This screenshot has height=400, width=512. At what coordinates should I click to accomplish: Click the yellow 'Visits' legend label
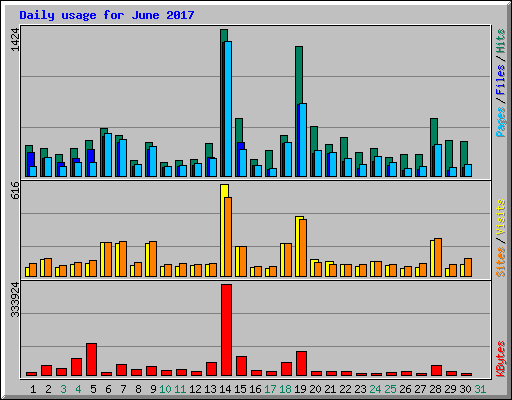pos(500,218)
